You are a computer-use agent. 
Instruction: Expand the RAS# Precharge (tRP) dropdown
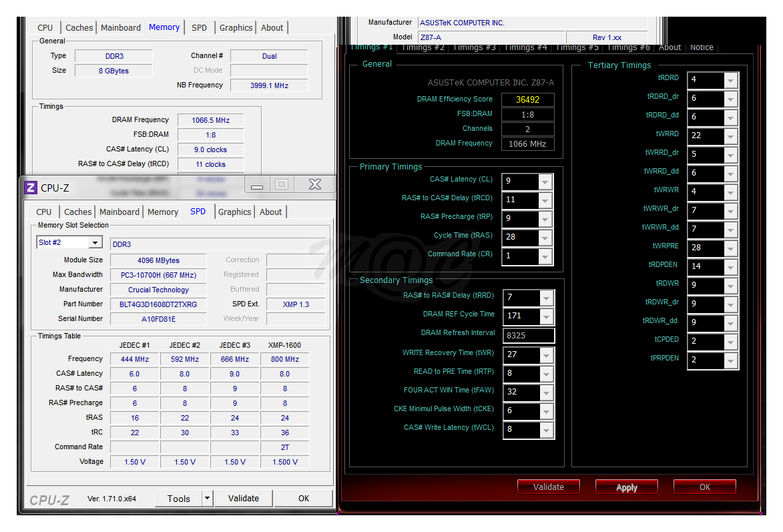(545, 219)
